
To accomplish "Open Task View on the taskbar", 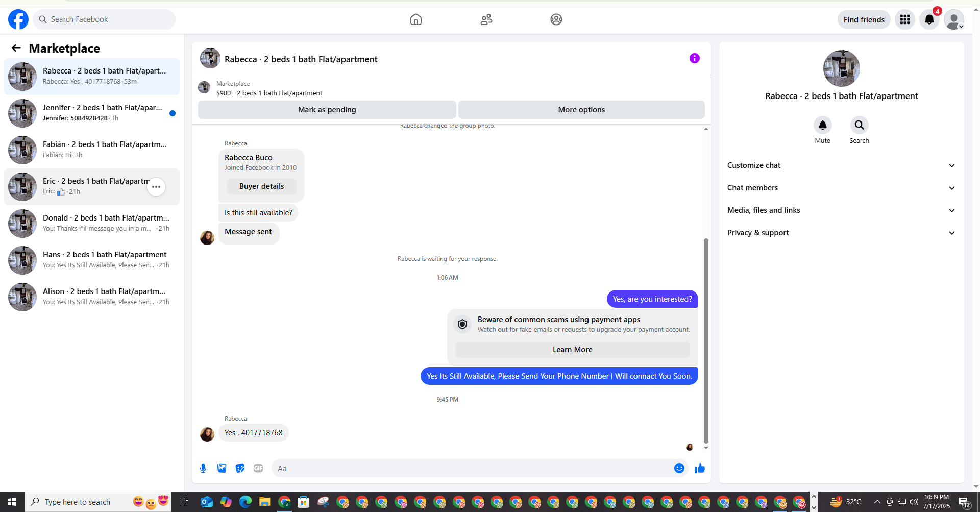I will (184, 502).
